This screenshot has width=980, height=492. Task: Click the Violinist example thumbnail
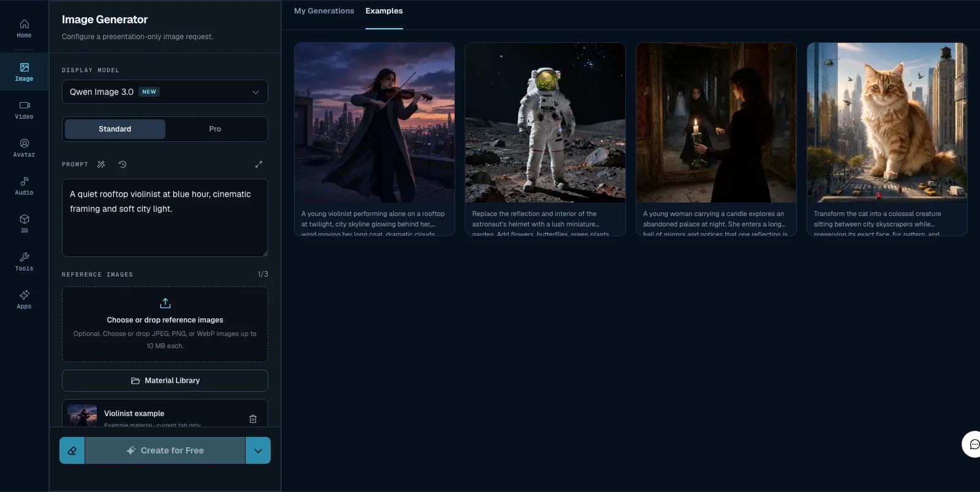82,416
